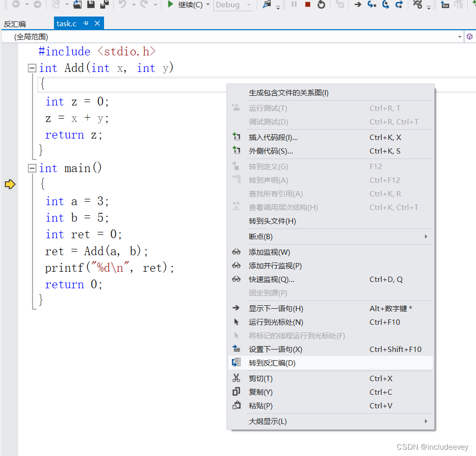Screen dimensions: 476x456
Task: Click the Save icon in toolbar
Action: (x=91, y=4)
